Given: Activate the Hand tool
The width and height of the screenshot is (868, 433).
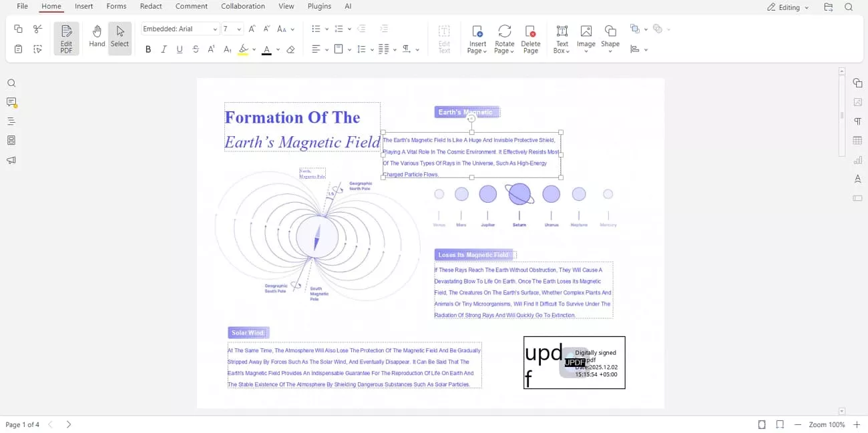Looking at the screenshot, I should (x=96, y=38).
